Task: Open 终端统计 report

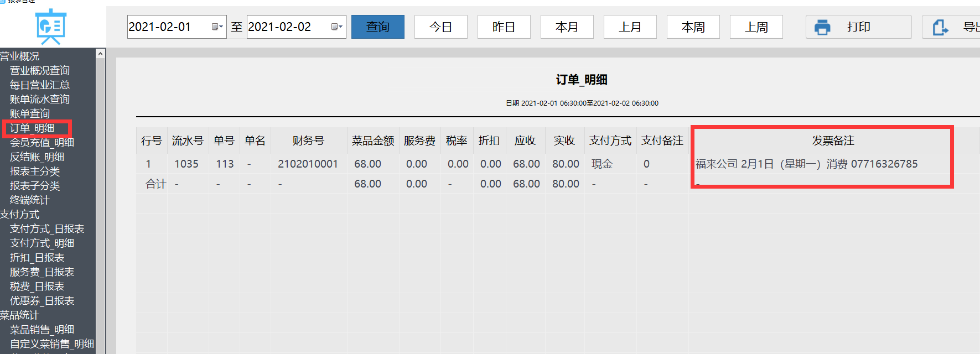Action: point(30,200)
